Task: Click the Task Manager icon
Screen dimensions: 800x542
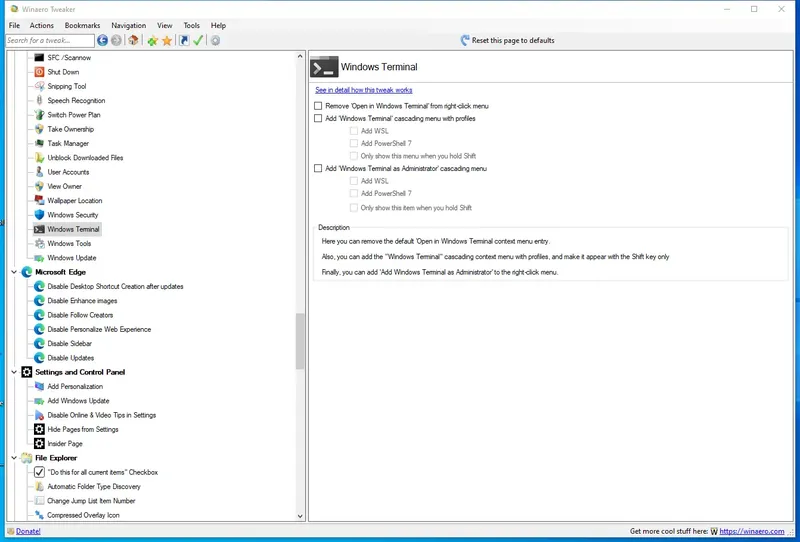Action: 39,143
